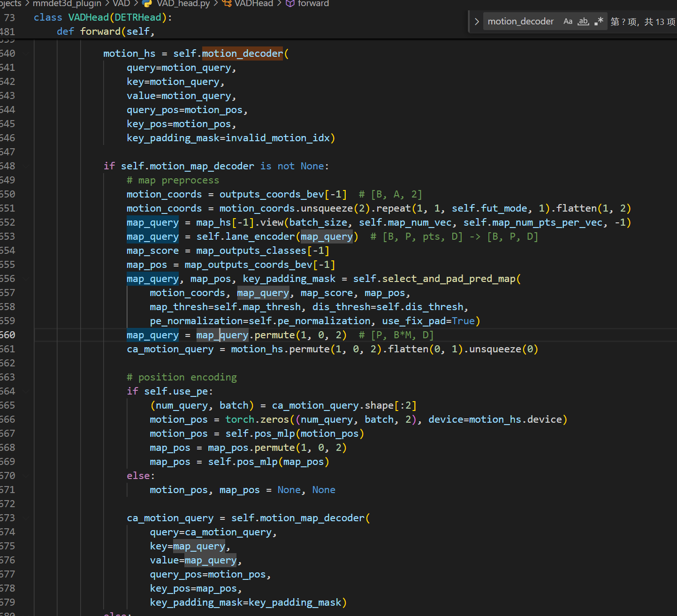Screen dimensions: 677x616
Task: Fold the select_and_pad_pred_map call at line 656
Action: tap(26, 279)
